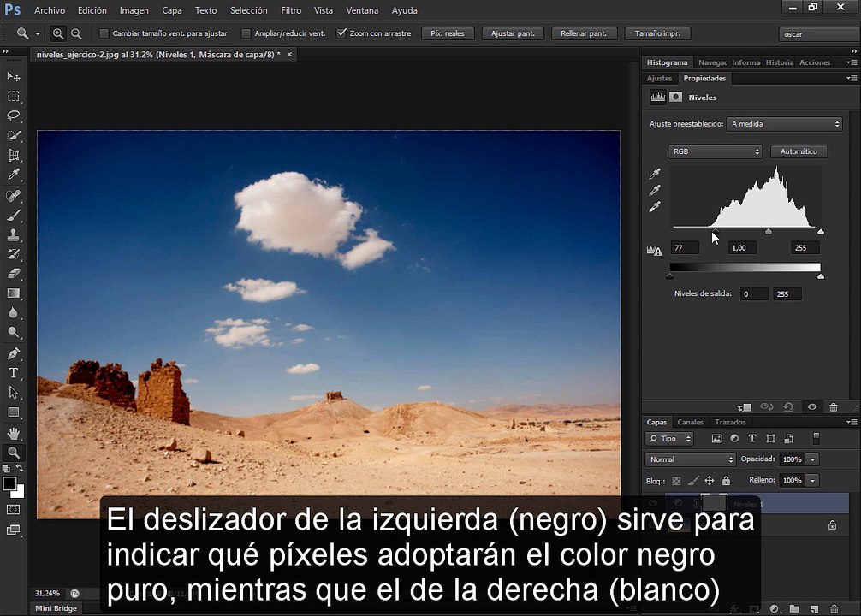Open the zoom tool preset dropdown arrow
Viewport: 861px width, 616px height.
[x=38, y=33]
